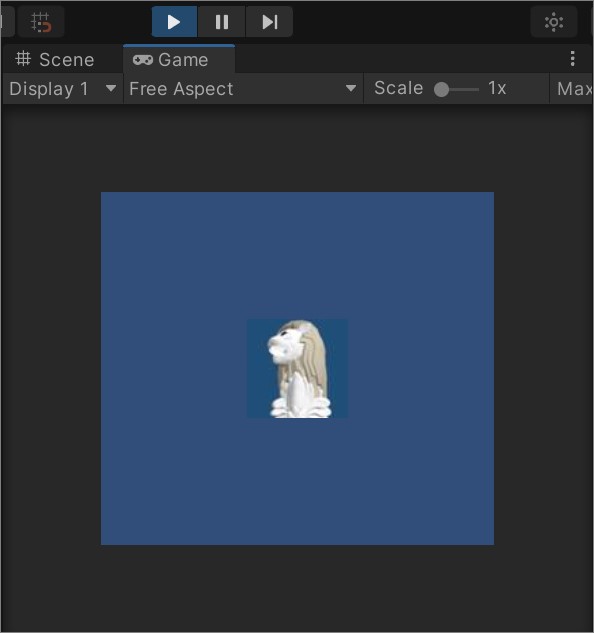The height and width of the screenshot is (633, 594).
Task: Click the Play button to toggle play mode
Action: [x=174, y=22]
